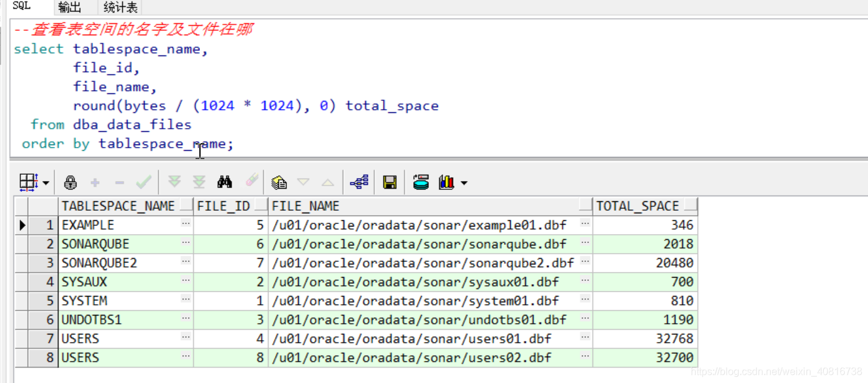This screenshot has width=868, height=383.
Task: Click the database export results icon
Action: pyautogui.click(x=421, y=182)
